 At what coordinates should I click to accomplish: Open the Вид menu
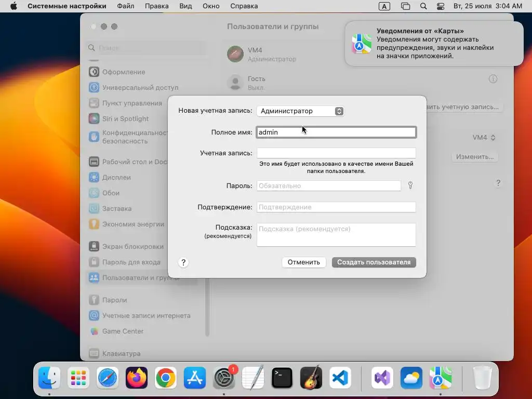pyautogui.click(x=185, y=6)
